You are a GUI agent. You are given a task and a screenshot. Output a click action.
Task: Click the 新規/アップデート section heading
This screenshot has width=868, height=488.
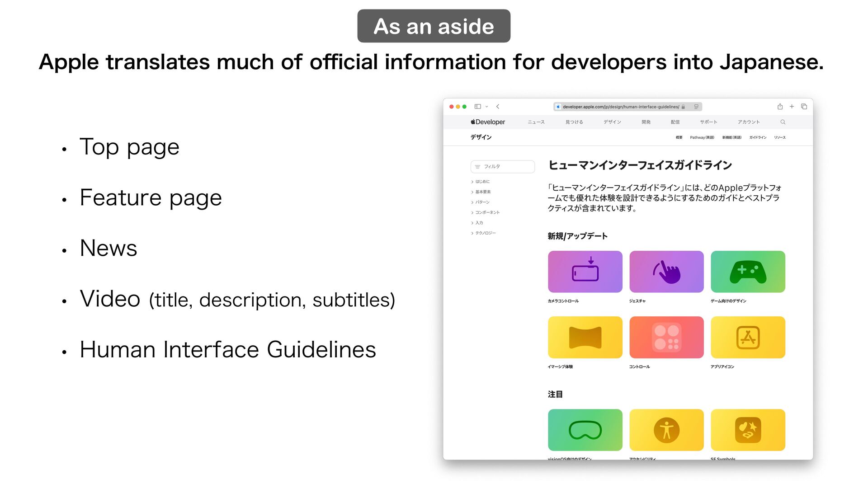tap(577, 236)
